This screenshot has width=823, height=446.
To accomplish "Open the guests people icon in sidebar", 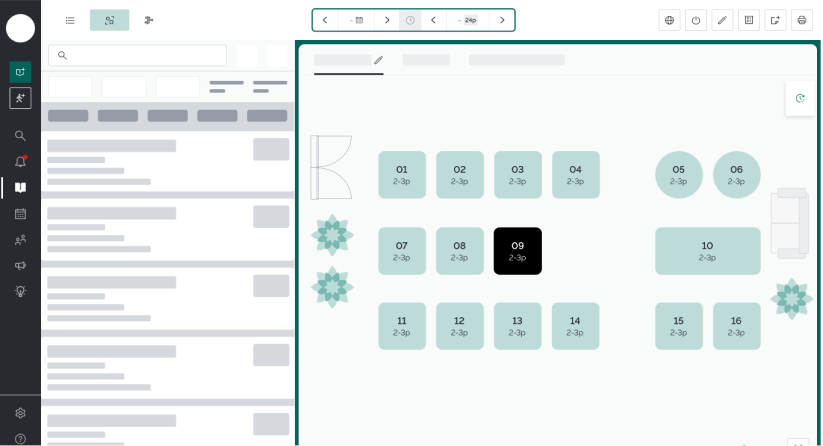I will (x=20, y=240).
